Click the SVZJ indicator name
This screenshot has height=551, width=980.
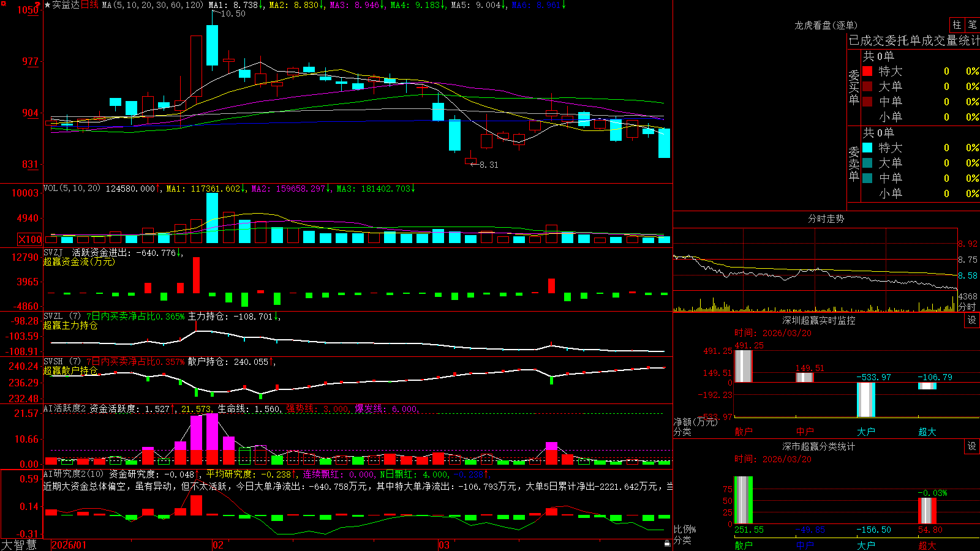pos(53,252)
